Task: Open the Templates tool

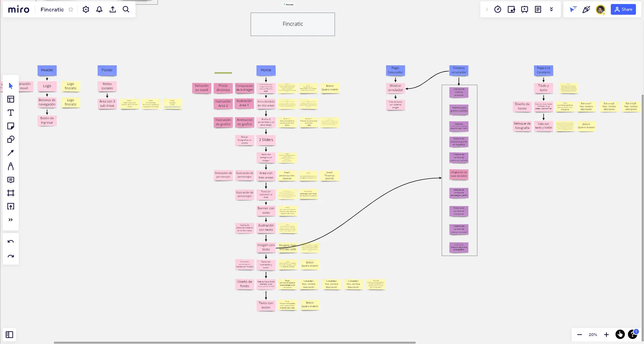Action: 11,99
